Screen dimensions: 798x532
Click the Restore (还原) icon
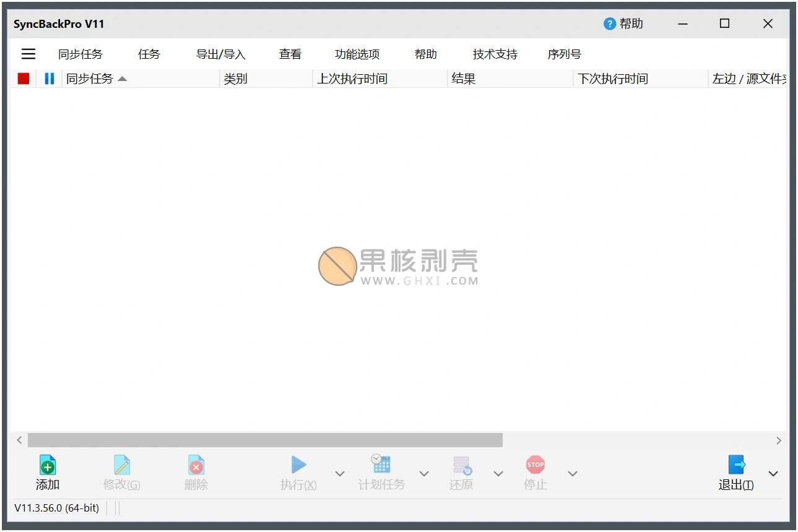(x=461, y=465)
